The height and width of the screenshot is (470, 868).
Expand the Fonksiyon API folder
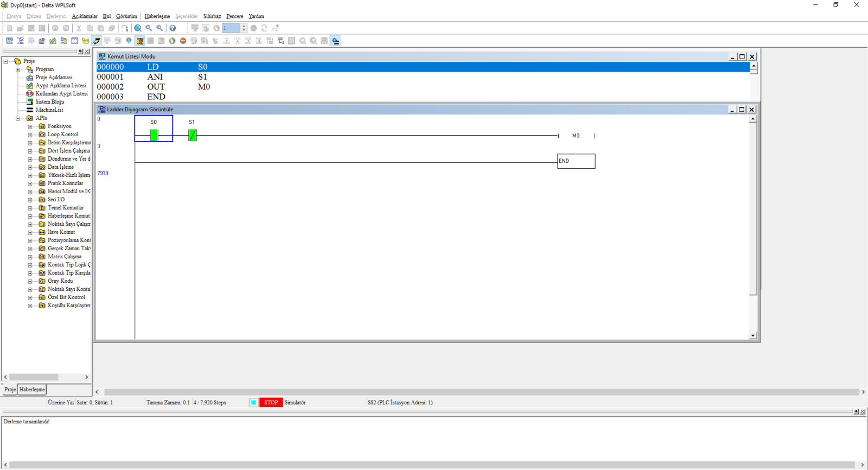30,126
